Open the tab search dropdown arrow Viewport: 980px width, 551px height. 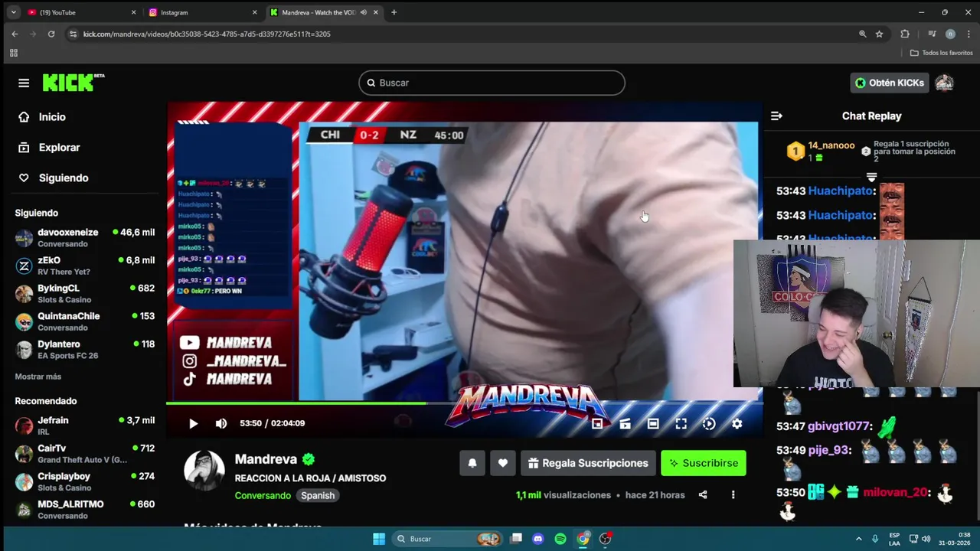tap(13, 12)
